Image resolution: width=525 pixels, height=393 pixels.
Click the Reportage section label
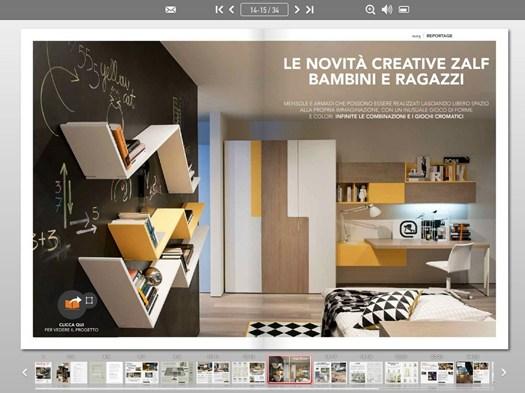coord(439,36)
